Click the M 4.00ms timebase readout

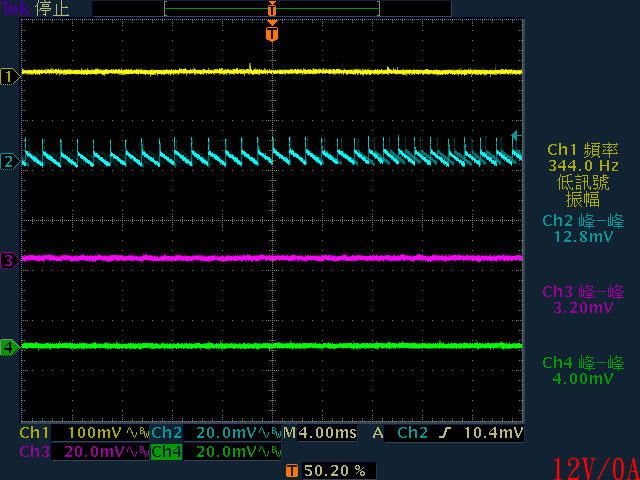pyautogui.click(x=320, y=433)
